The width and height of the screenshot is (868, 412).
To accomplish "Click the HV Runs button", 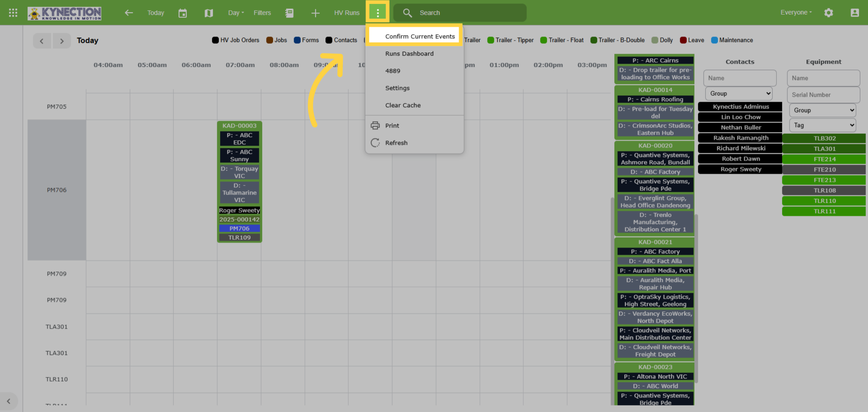I will coord(347,13).
